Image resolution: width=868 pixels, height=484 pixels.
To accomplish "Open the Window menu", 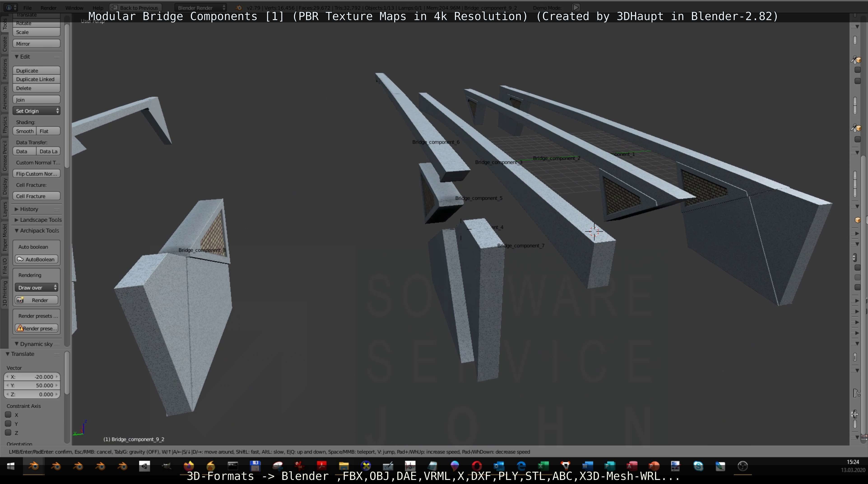I will click(x=74, y=7).
